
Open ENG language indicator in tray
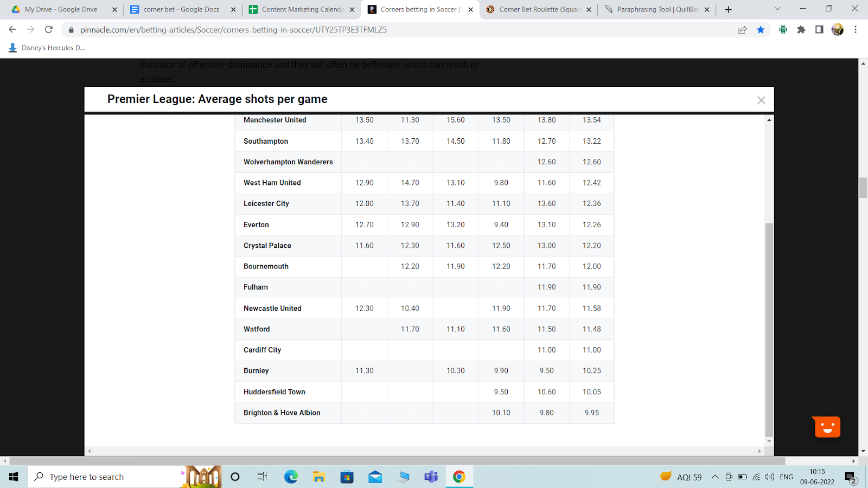point(786,477)
